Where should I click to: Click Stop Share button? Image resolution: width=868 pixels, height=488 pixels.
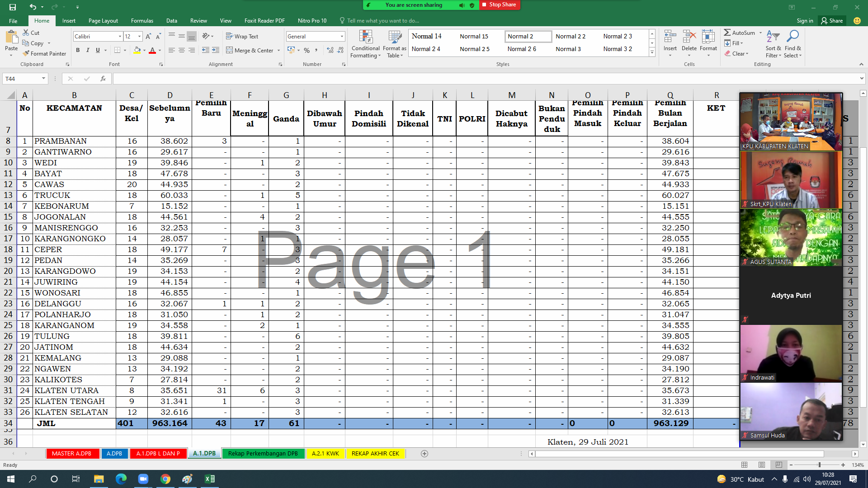tap(499, 5)
